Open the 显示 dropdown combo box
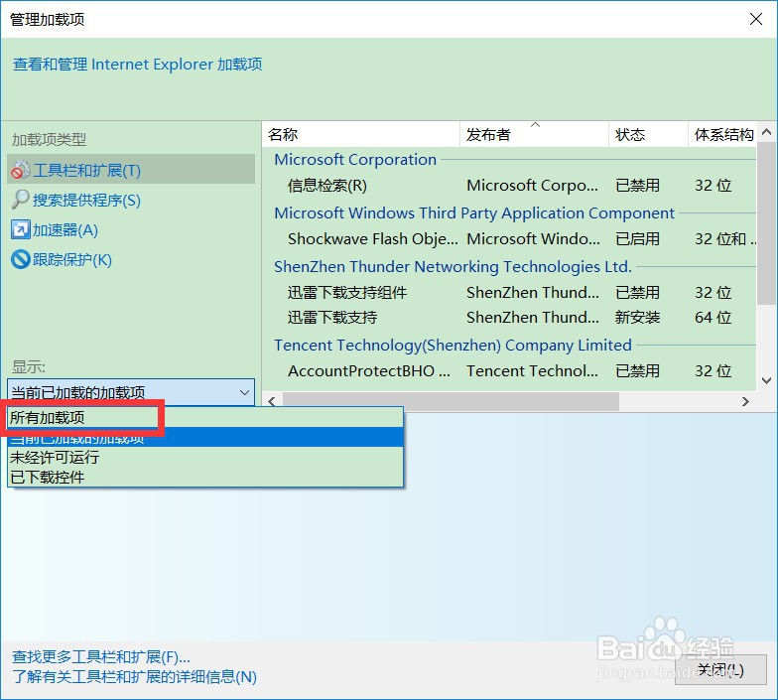 [131, 392]
